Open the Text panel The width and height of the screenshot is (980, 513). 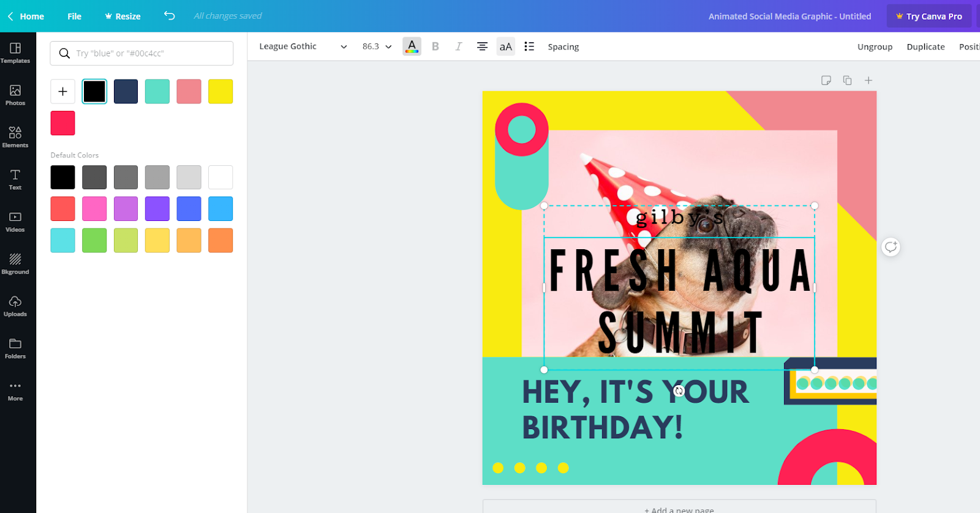[15, 179]
